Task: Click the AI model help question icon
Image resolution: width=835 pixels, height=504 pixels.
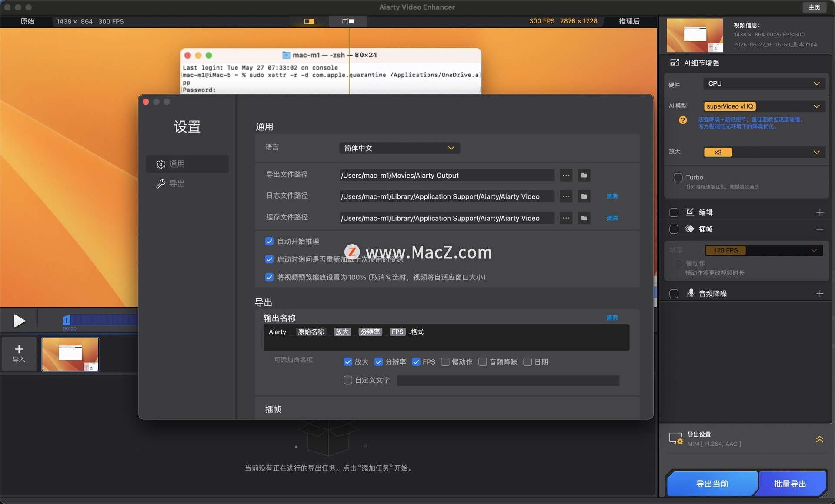Action: click(683, 120)
